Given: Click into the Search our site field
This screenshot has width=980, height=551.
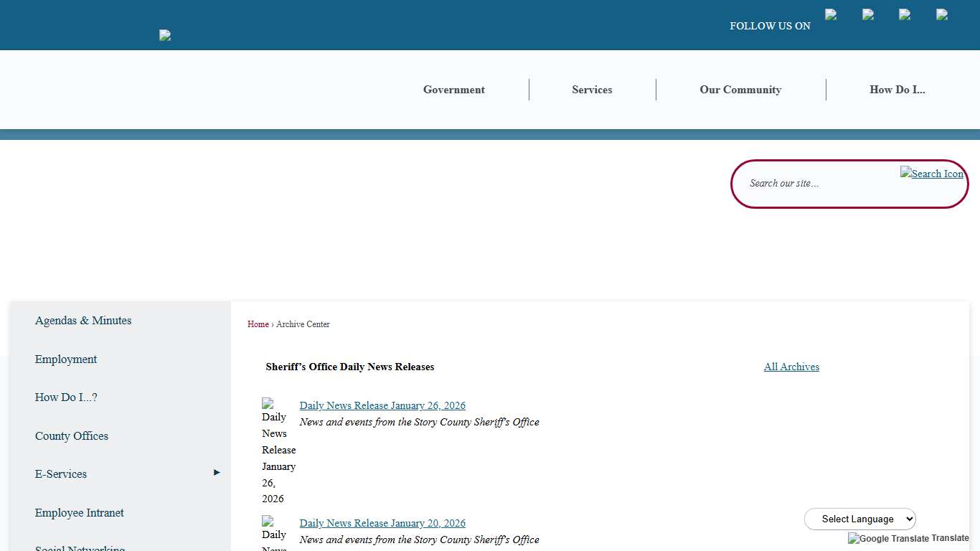Looking at the screenshot, I should click(x=818, y=184).
